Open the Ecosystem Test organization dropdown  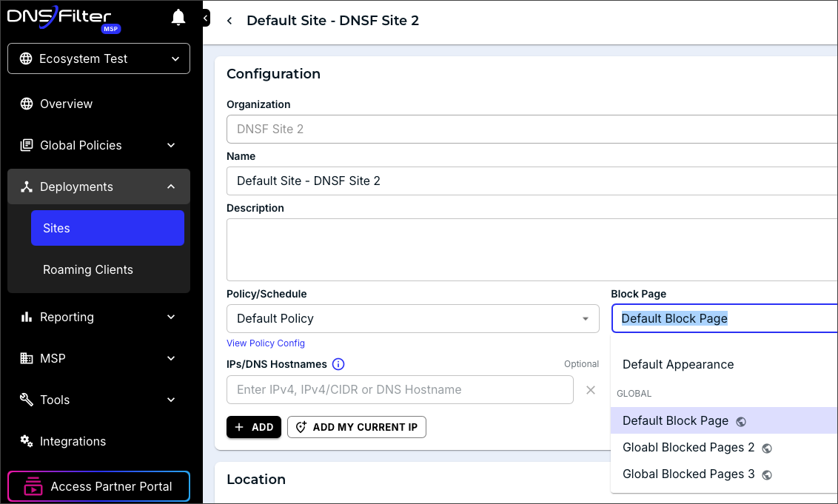pos(98,58)
